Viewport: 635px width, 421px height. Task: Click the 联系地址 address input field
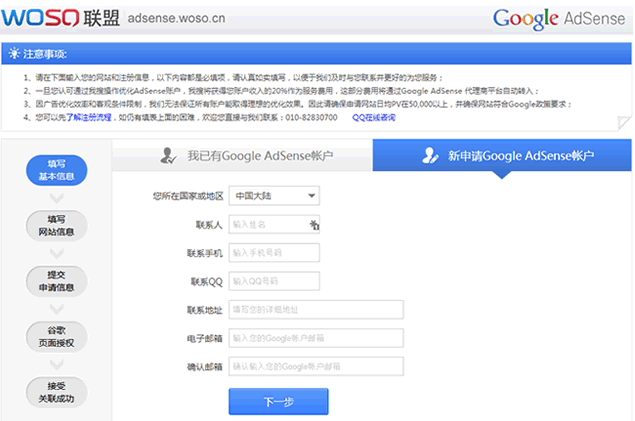point(316,310)
